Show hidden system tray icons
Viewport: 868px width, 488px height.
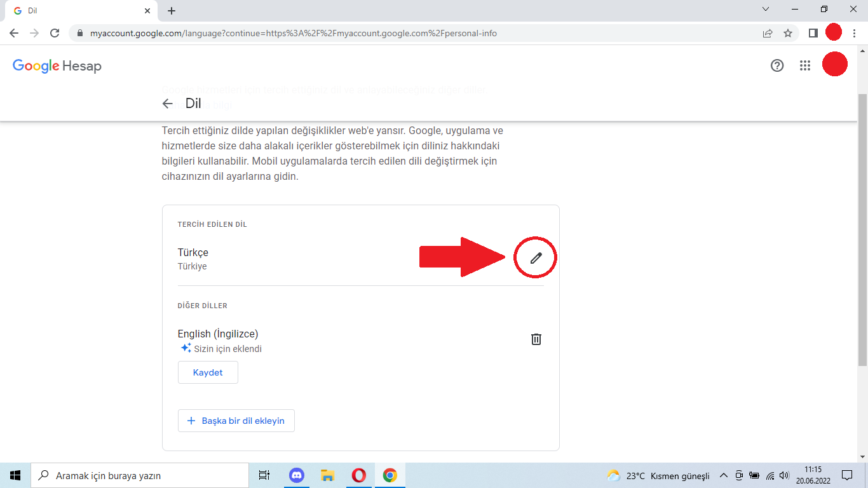coord(723,475)
